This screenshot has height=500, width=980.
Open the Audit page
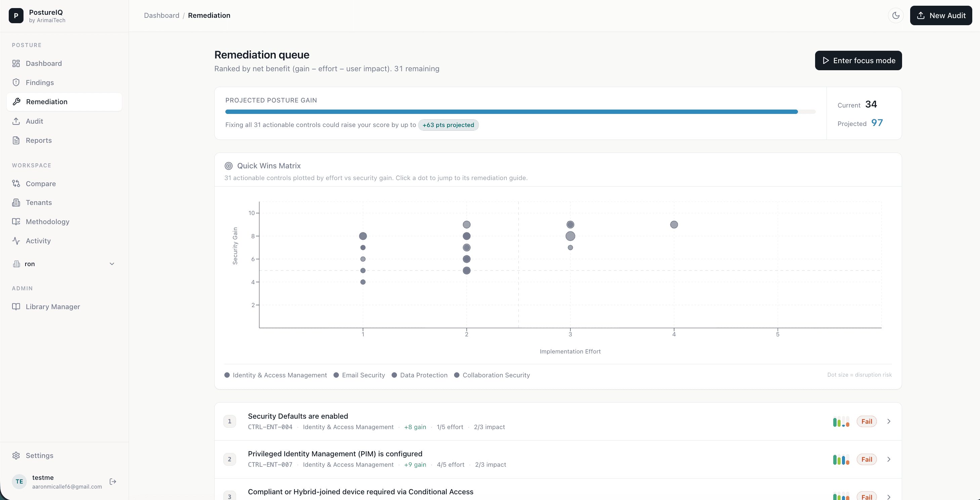click(64, 121)
